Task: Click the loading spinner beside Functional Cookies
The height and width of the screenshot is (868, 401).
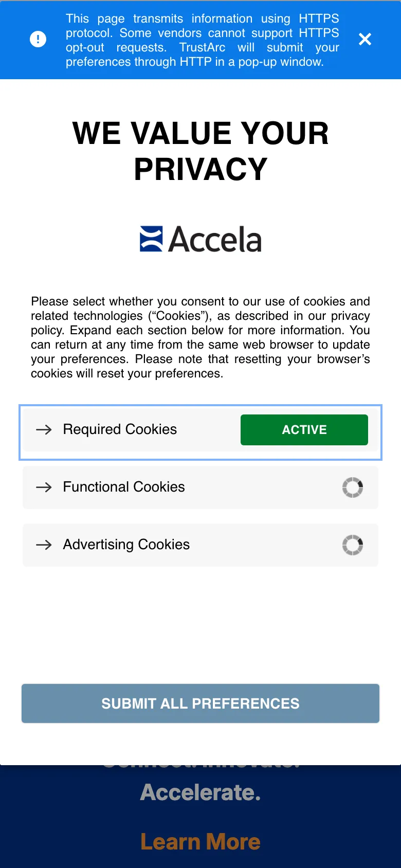Action: (x=353, y=487)
